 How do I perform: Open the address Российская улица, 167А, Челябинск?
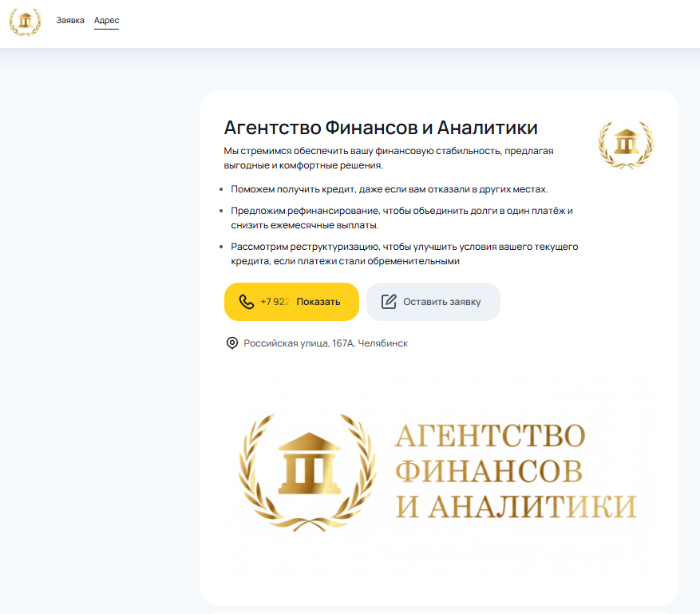(326, 343)
